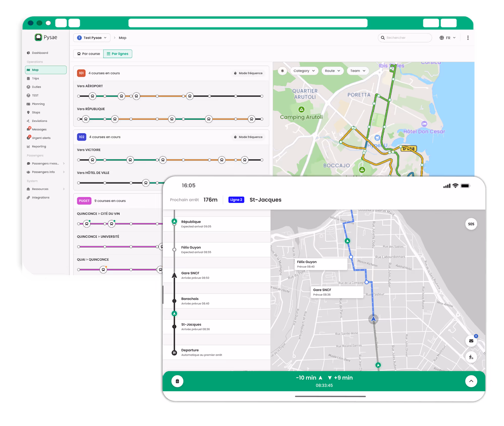504x426 pixels.
Task: Select the Barachois stop row
Action: (217, 301)
